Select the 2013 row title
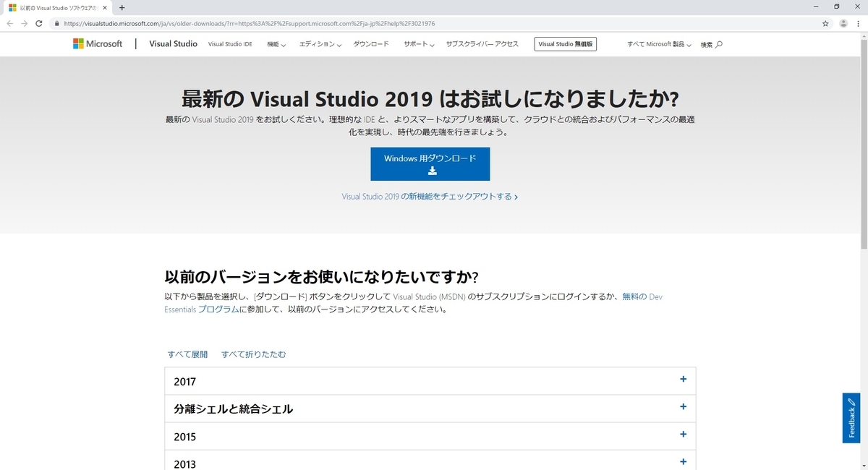The image size is (868, 470). (x=184, y=463)
